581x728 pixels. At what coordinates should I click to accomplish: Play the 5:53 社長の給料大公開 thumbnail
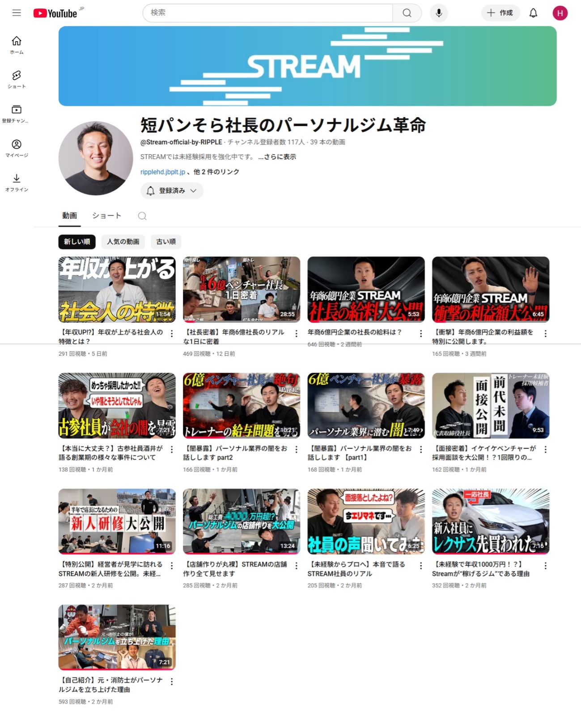(366, 290)
